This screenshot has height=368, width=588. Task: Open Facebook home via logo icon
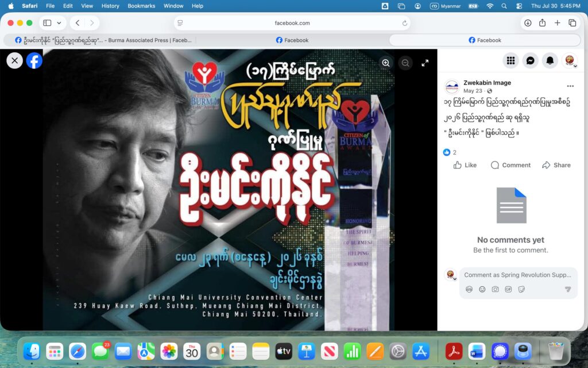pos(34,60)
